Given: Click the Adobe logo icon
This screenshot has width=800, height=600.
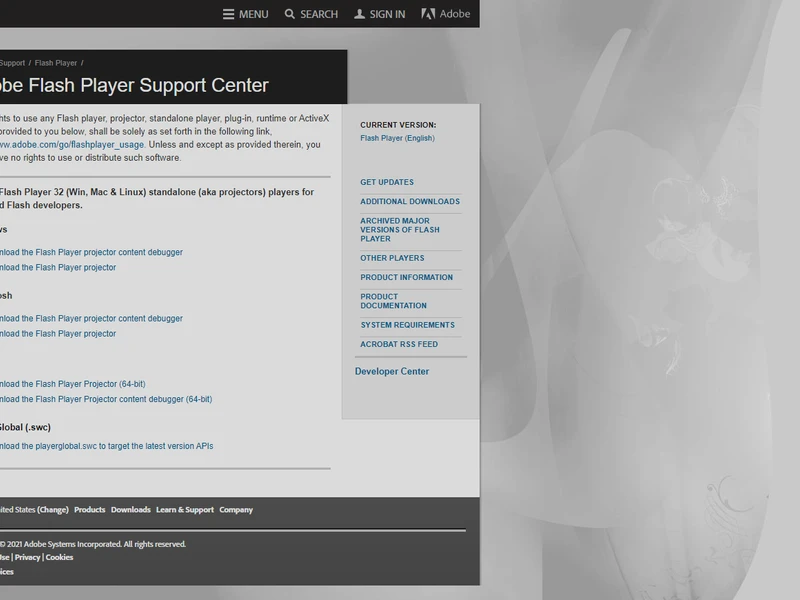Looking at the screenshot, I should tap(428, 14).
